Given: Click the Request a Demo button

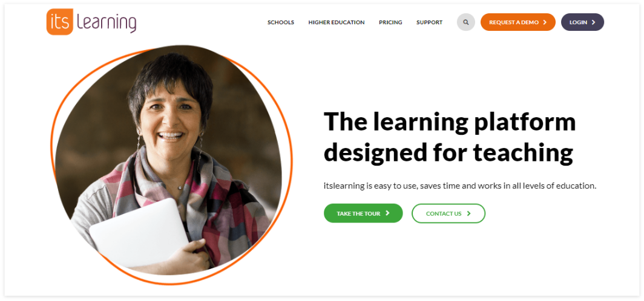Looking at the screenshot, I should point(518,22).
